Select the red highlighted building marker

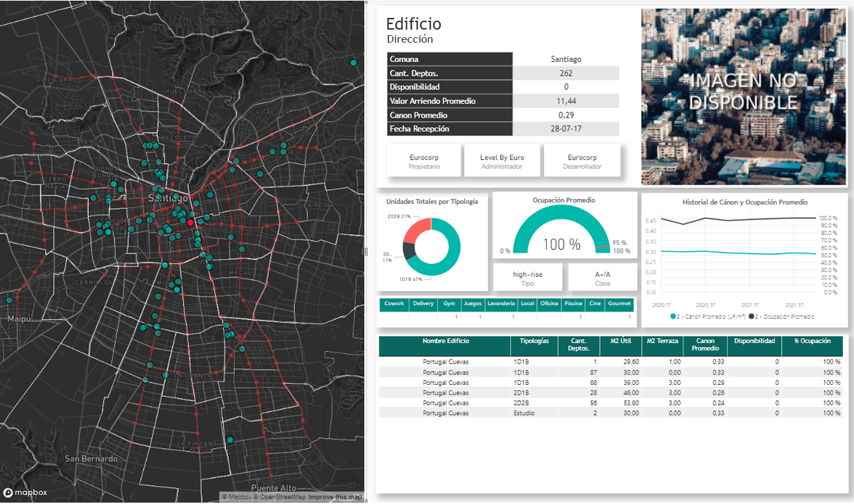point(191,222)
